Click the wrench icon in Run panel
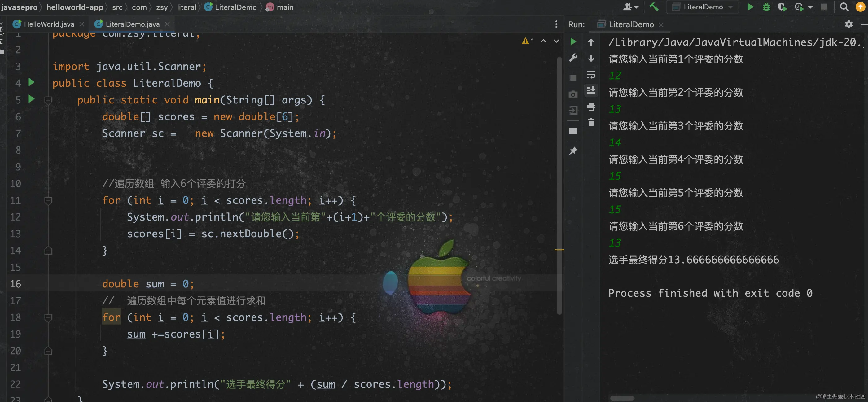The height and width of the screenshot is (402, 868). 573,58
